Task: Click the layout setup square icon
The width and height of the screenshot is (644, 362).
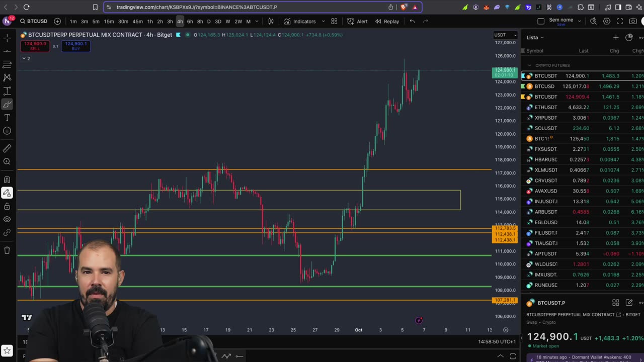Action: [541, 21]
